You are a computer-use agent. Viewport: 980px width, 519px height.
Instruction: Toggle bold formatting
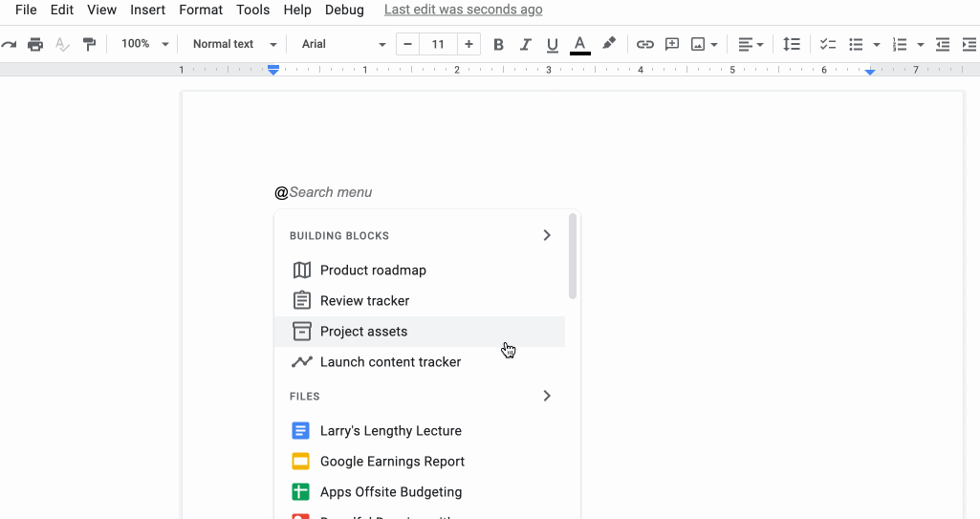tap(498, 44)
